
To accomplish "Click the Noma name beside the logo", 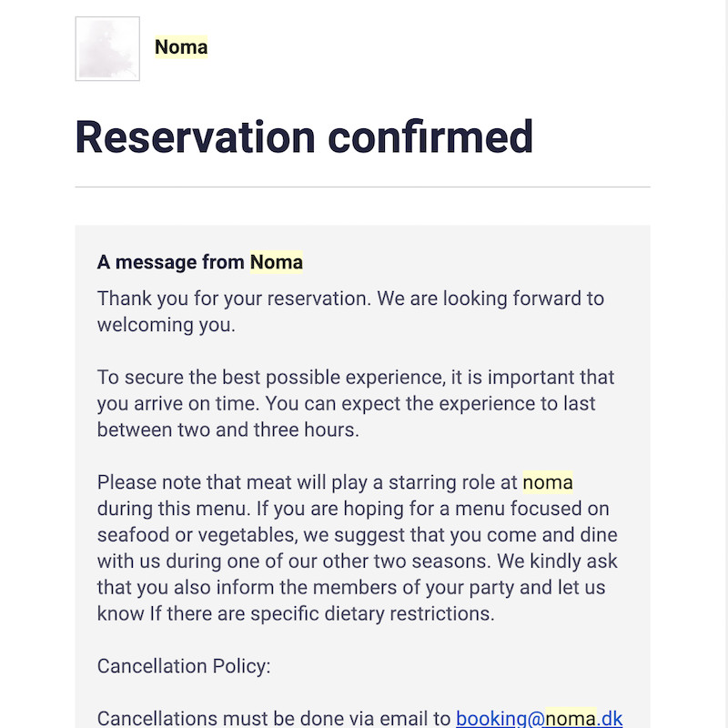I will point(181,47).
